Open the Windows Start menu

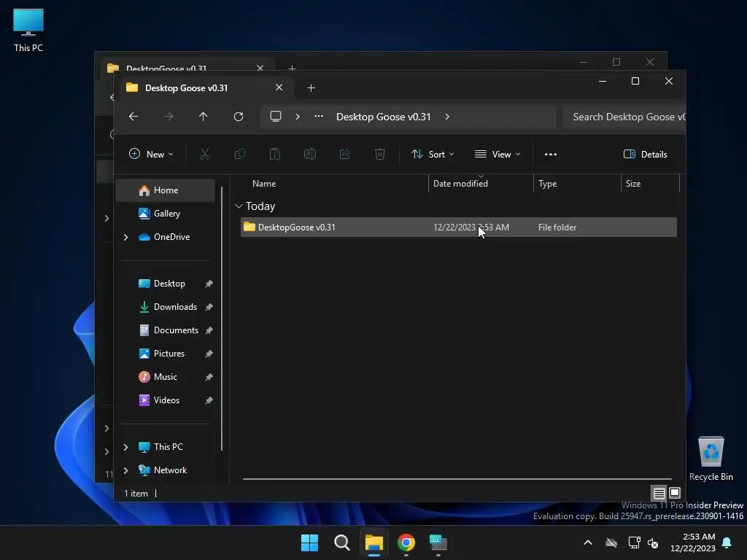[309, 542]
